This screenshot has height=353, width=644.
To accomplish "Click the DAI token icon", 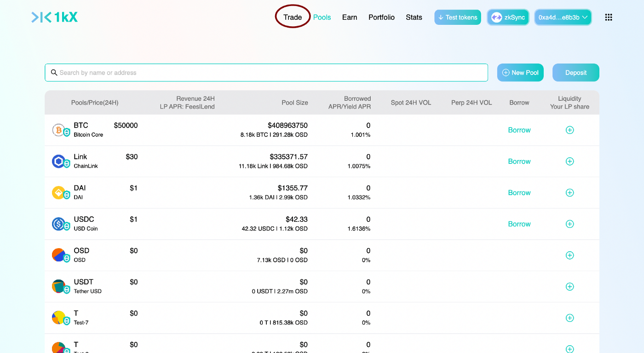I will 58,192.
